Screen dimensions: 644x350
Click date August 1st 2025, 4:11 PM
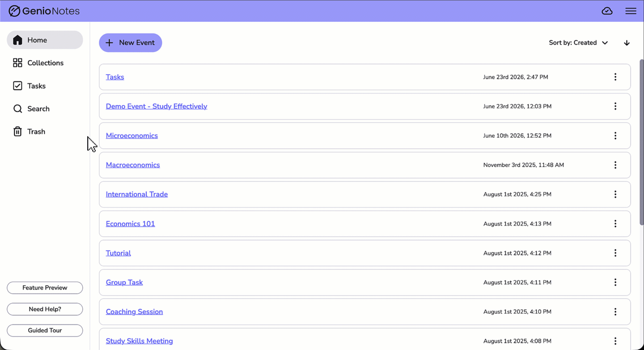[x=517, y=282]
